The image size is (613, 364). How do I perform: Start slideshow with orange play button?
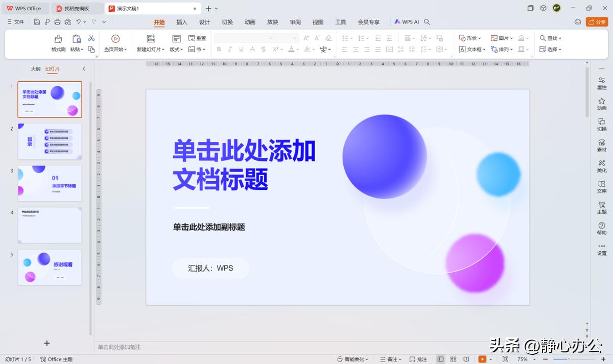[482, 359]
